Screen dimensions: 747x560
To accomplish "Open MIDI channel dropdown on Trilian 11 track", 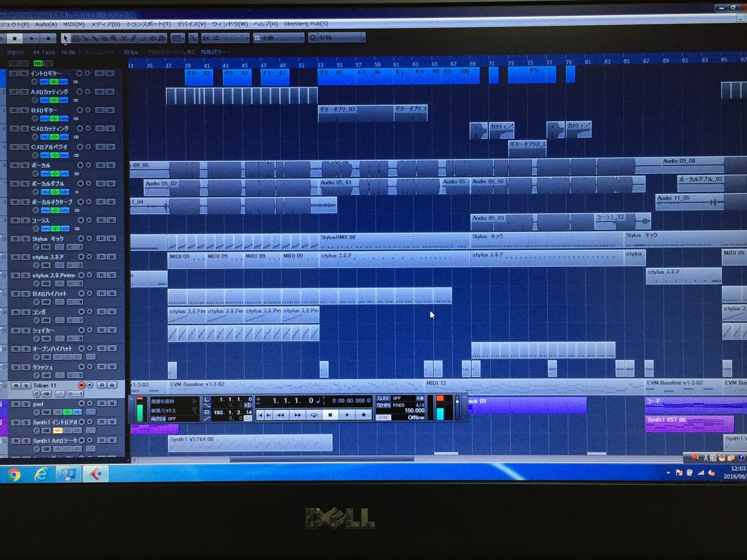I will pos(75,394).
